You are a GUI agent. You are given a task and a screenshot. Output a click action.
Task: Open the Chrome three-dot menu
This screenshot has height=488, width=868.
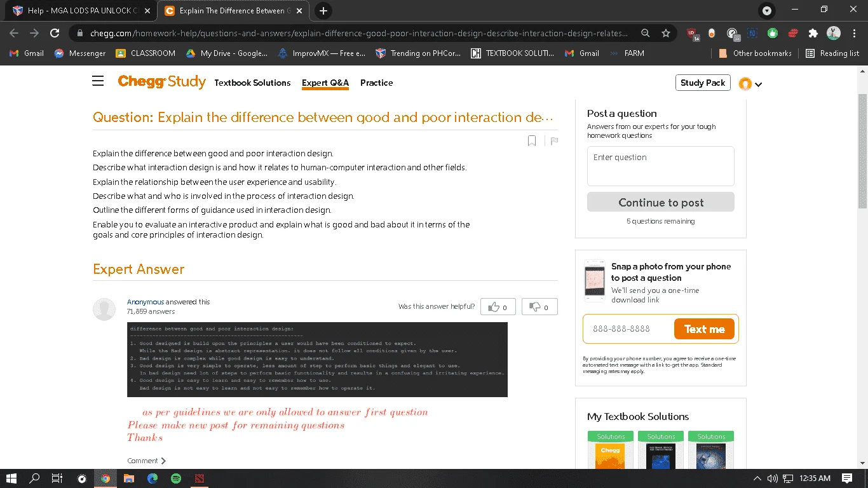click(853, 33)
